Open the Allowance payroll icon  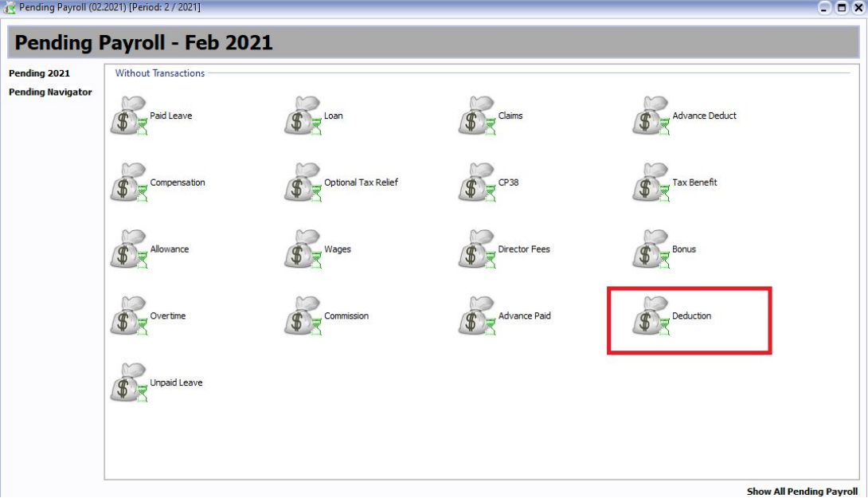coord(129,250)
